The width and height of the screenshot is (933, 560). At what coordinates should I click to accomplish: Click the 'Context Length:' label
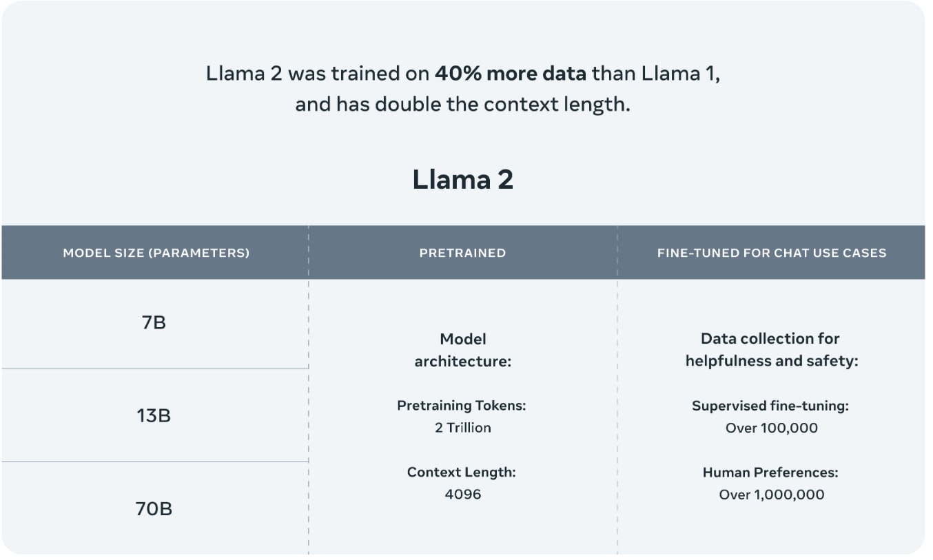point(462,473)
